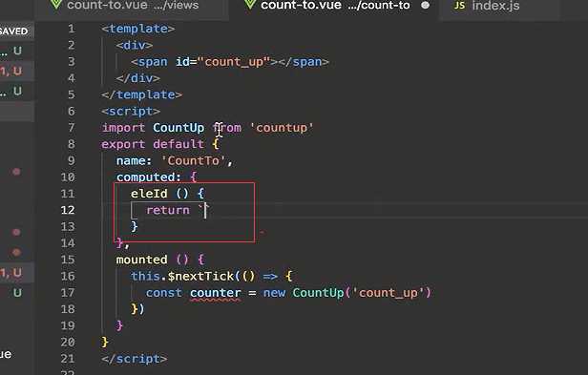Click the unsaved dot on the active tab

pyautogui.click(x=425, y=6)
